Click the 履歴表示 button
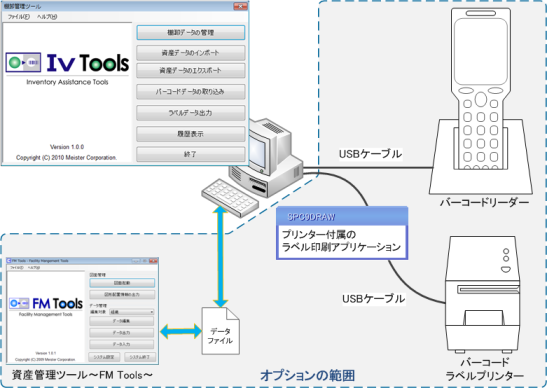 point(190,134)
